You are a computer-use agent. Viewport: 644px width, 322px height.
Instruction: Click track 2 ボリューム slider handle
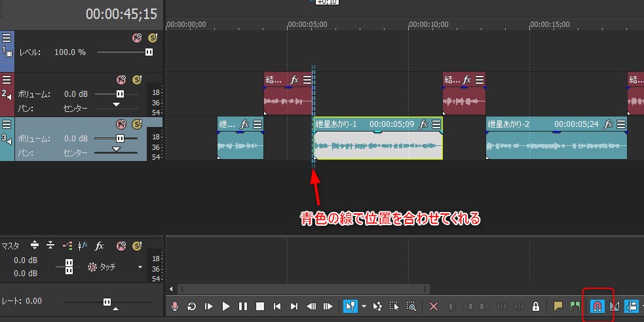tap(120, 94)
